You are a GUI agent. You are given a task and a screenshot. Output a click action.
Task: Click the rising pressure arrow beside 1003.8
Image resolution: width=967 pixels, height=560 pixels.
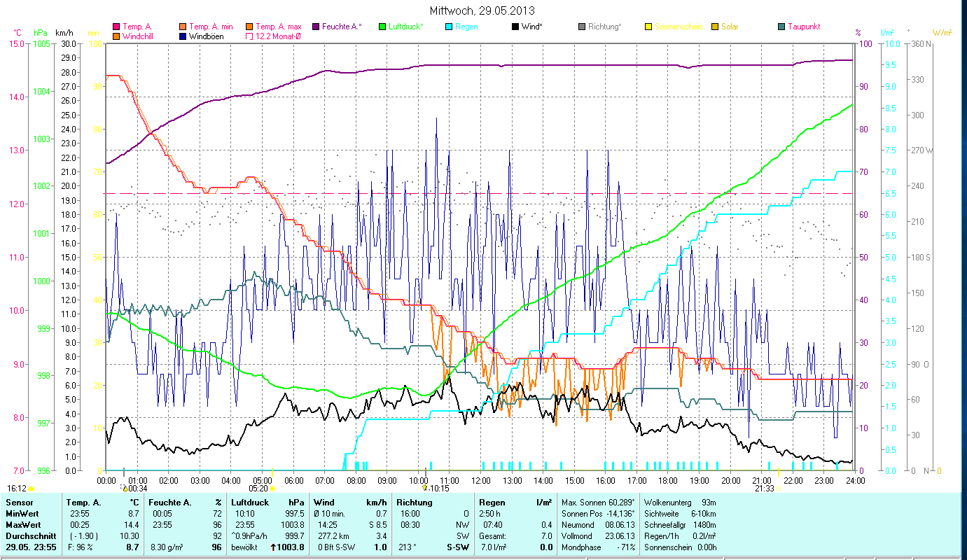[273, 547]
